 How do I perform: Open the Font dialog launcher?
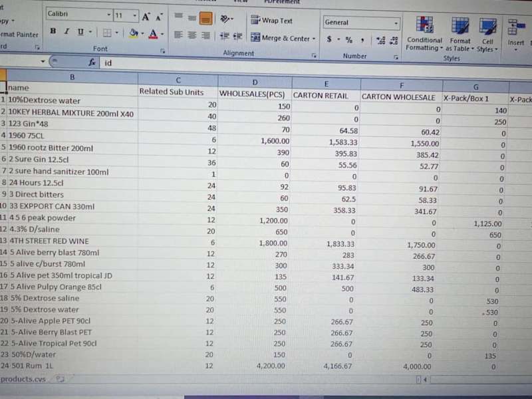162,51
